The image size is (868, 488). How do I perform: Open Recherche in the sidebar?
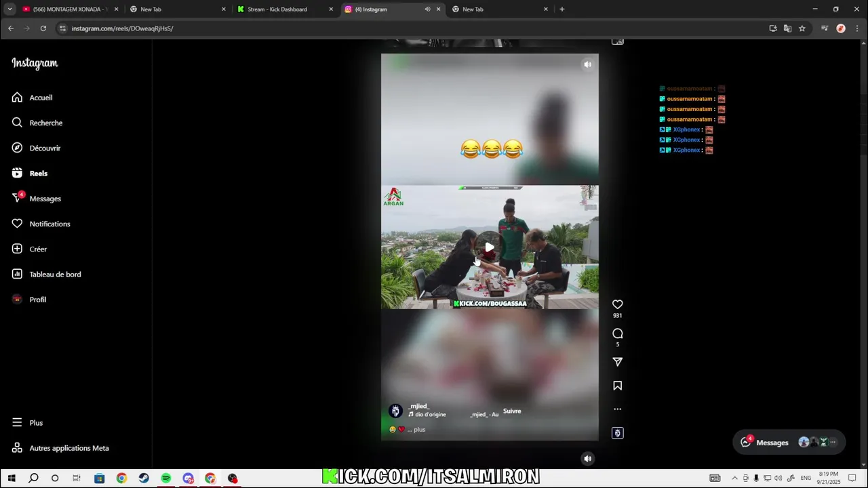pos(45,123)
